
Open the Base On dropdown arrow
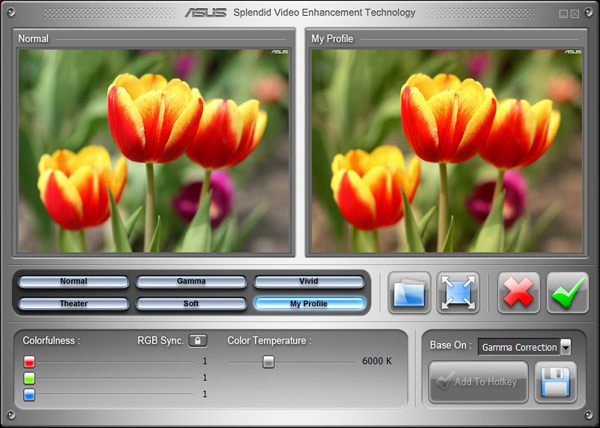click(565, 347)
